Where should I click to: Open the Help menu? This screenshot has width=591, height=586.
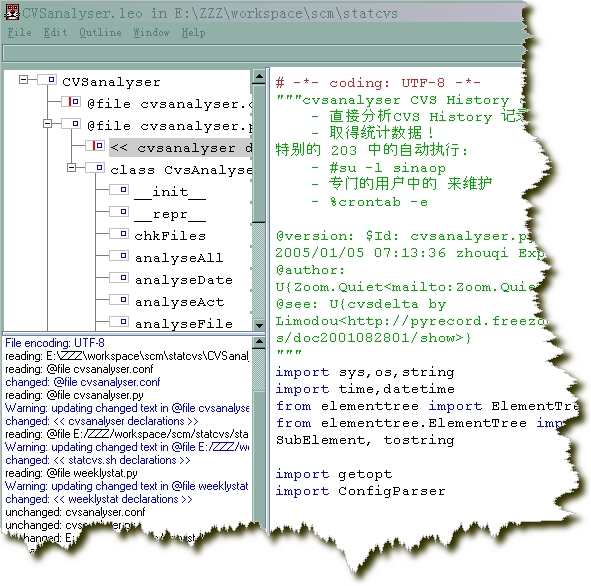pyautogui.click(x=193, y=33)
